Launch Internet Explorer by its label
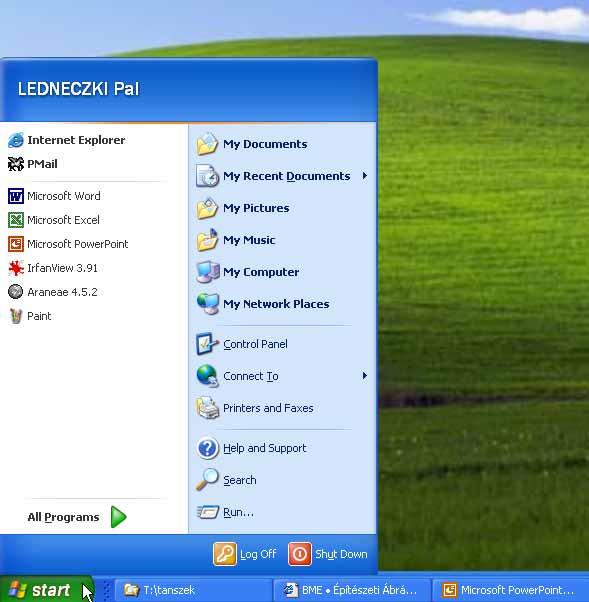The width and height of the screenshot is (589, 602). pos(76,140)
